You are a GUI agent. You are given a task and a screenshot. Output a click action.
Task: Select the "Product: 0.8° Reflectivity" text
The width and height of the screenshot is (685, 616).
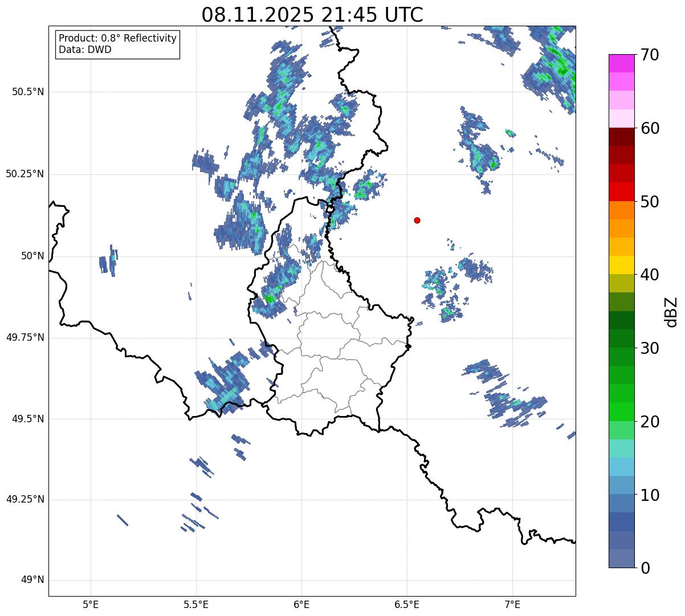click(x=118, y=38)
